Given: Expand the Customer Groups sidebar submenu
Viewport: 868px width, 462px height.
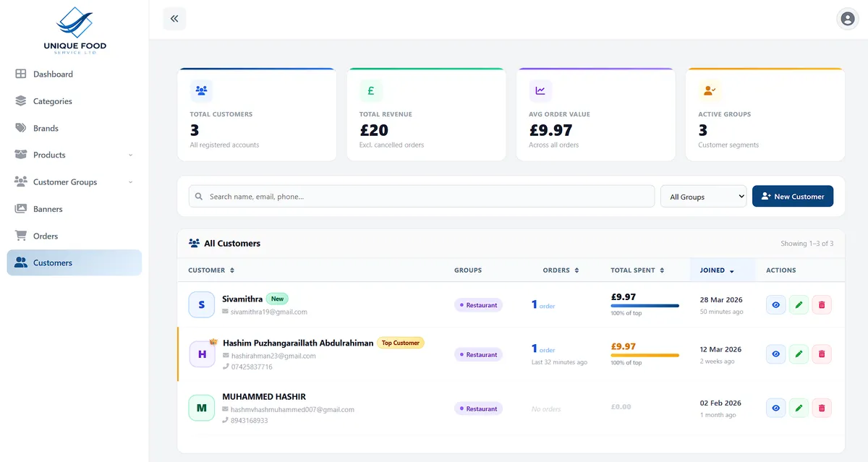Looking at the screenshot, I should 131,182.
